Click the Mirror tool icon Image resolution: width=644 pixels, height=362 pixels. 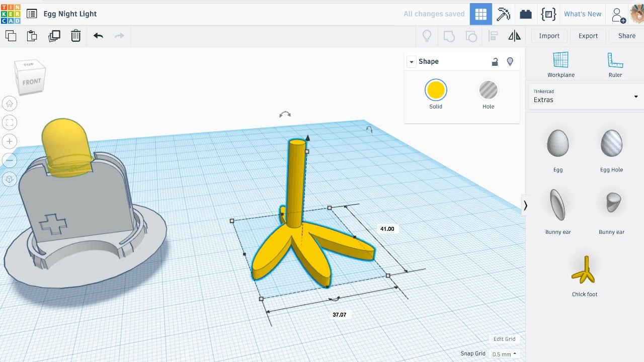click(x=514, y=36)
